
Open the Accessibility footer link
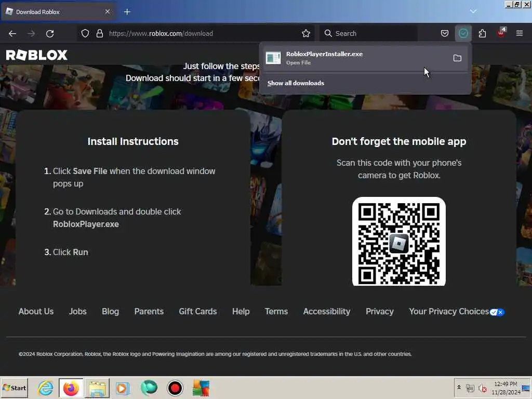coord(327,312)
